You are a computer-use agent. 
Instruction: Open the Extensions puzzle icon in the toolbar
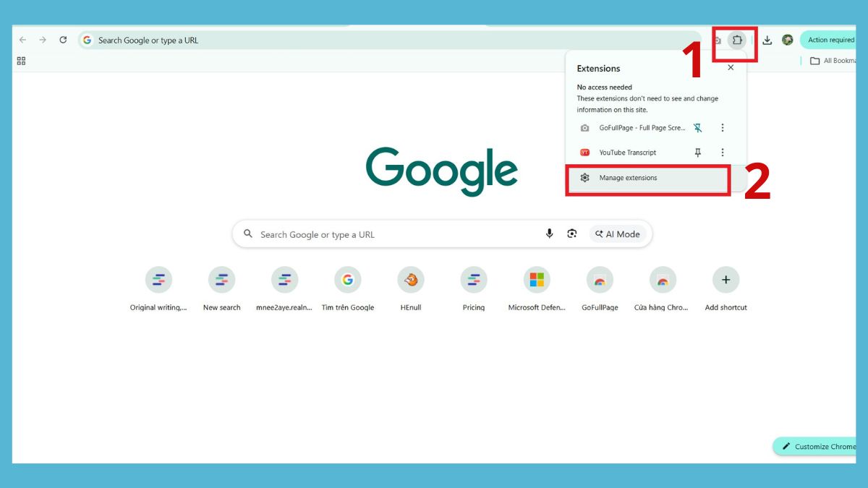coord(737,40)
